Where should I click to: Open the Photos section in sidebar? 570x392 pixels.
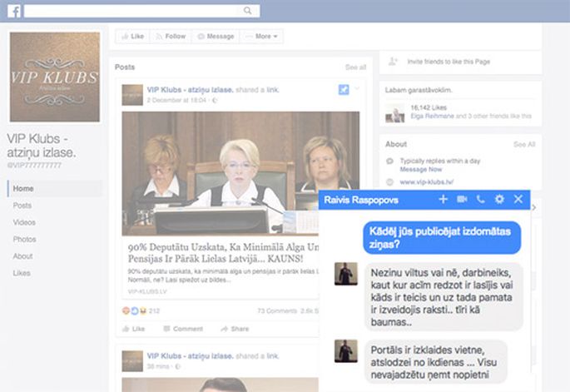(x=24, y=239)
